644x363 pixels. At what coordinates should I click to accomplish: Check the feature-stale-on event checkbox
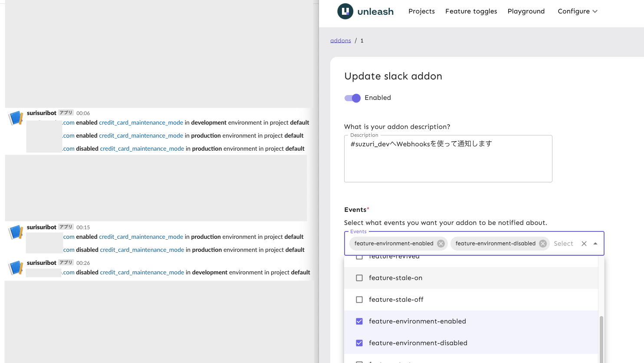[359, 278]
